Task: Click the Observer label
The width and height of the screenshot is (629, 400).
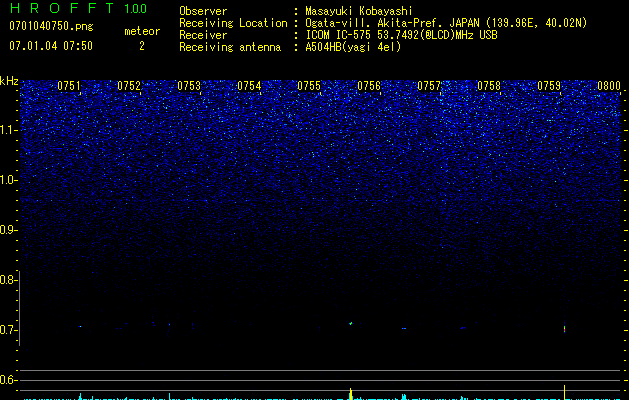Action: click(203, 11)
